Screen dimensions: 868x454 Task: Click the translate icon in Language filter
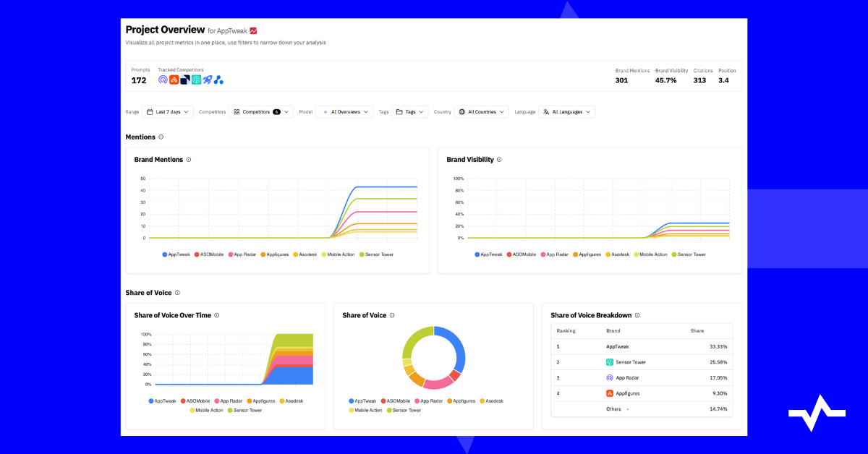(x=546, y=112)
